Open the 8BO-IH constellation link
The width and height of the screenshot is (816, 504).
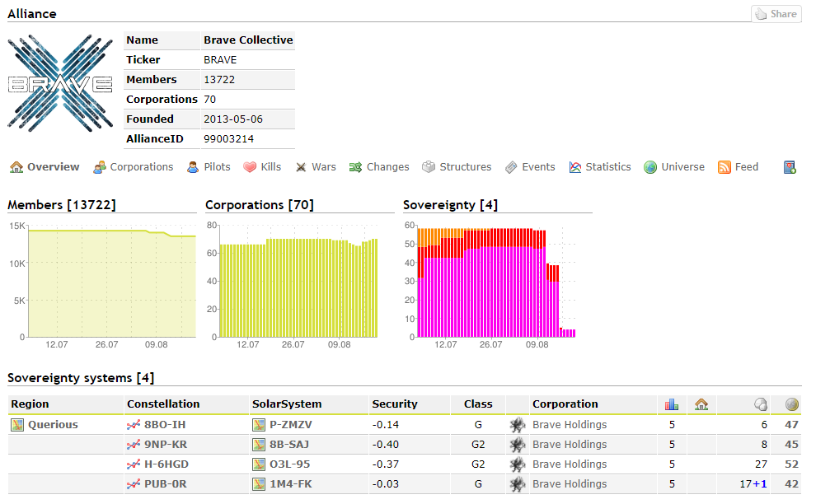[165, 425]
